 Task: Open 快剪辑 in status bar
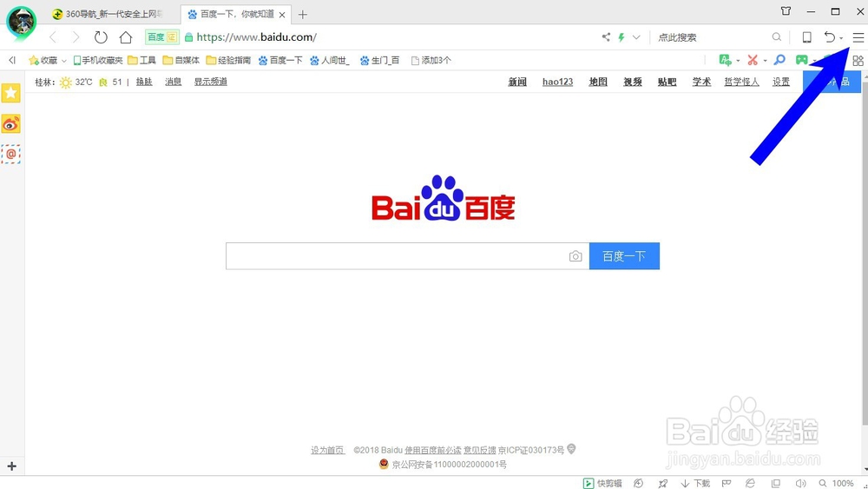point(602,483)
